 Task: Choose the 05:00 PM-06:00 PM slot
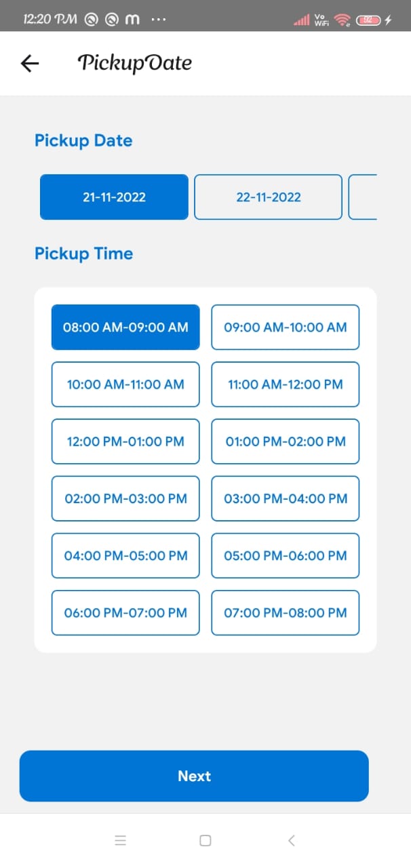pyautogui.click(x=286, y=555)
